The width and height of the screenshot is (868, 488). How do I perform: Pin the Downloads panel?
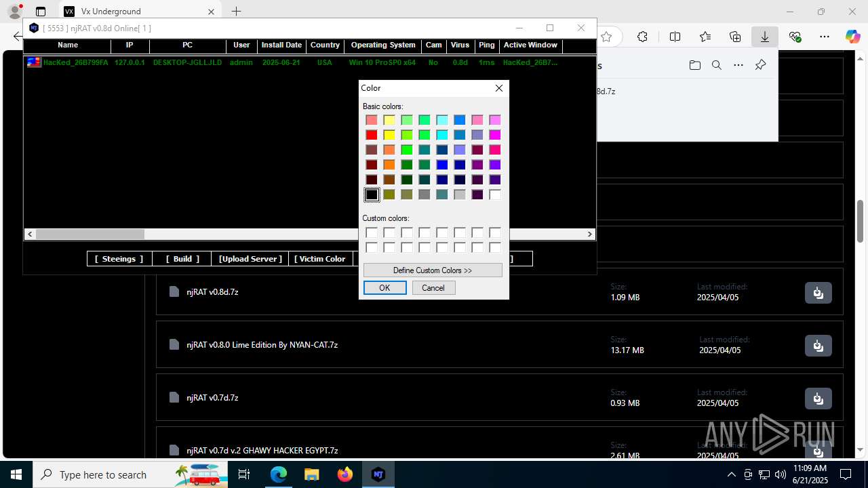760,65
